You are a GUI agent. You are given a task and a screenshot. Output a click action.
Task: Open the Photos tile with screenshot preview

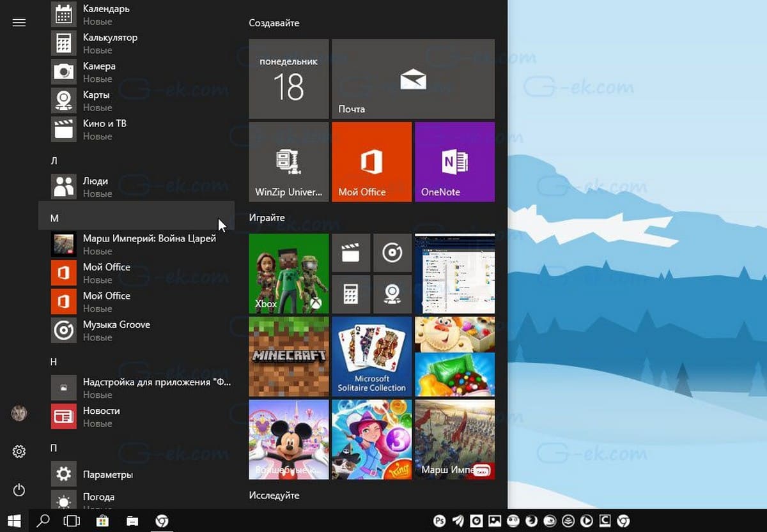454,273
